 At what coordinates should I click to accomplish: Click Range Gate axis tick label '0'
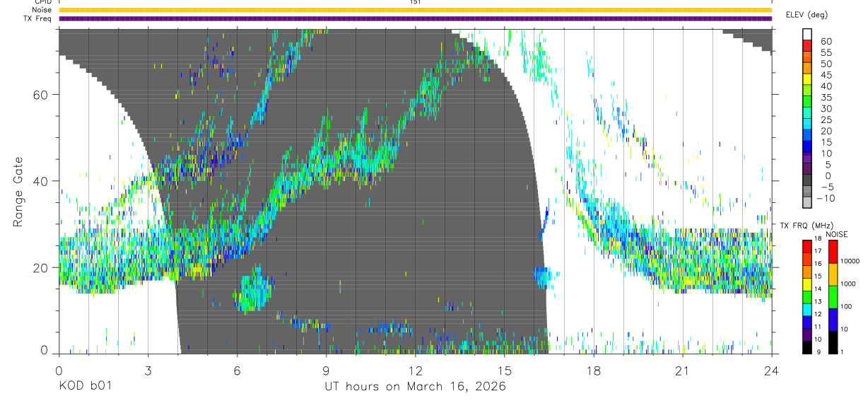[44, 351]
